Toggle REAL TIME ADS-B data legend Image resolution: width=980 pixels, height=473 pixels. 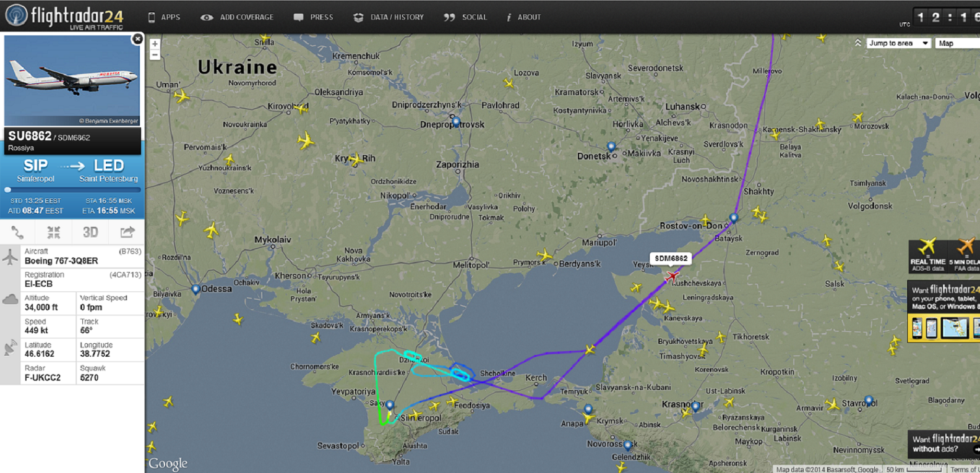pos(927,255)
